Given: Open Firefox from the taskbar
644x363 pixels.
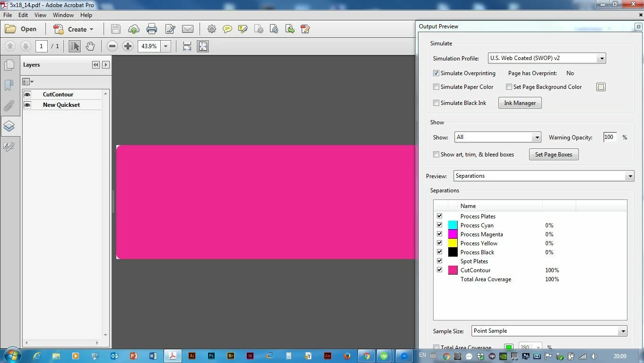Looking at the screenshot, I should click(x=347, y=356).
